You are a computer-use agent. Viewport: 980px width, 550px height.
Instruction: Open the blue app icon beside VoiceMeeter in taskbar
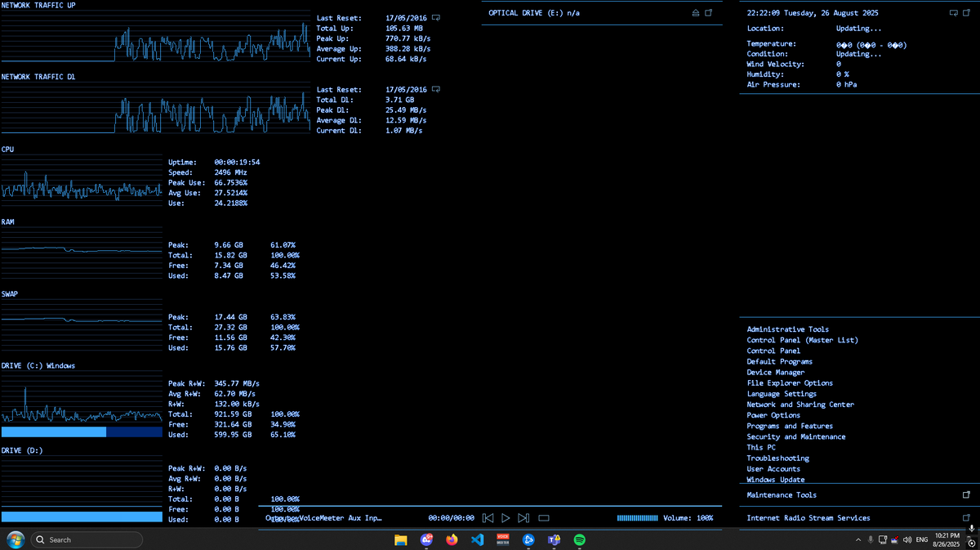[x=528, y=539]
